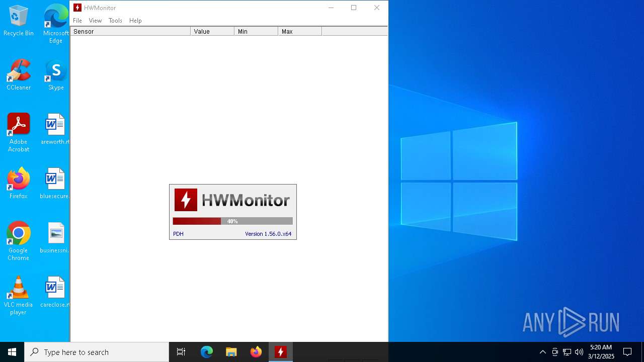The width and height of the screenshot is (644, 362).
Task: Maximize the HWMonitor window
Action: click(354, 8)
